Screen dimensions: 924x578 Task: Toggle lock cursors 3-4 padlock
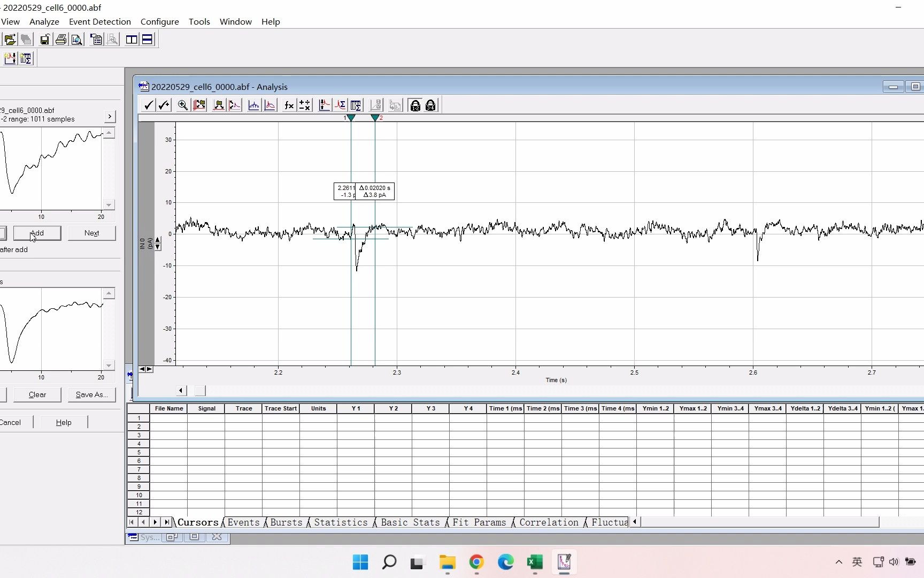tap(430, 105)
